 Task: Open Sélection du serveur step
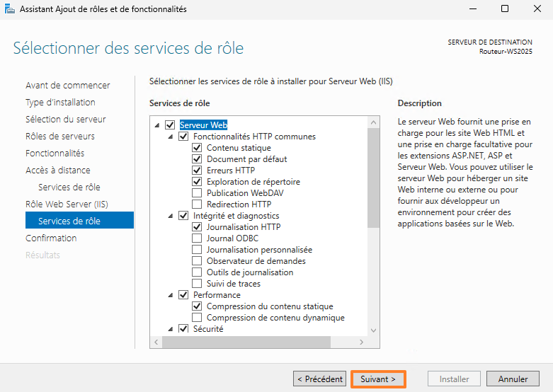pyautogui.click(x=66, y=119)
